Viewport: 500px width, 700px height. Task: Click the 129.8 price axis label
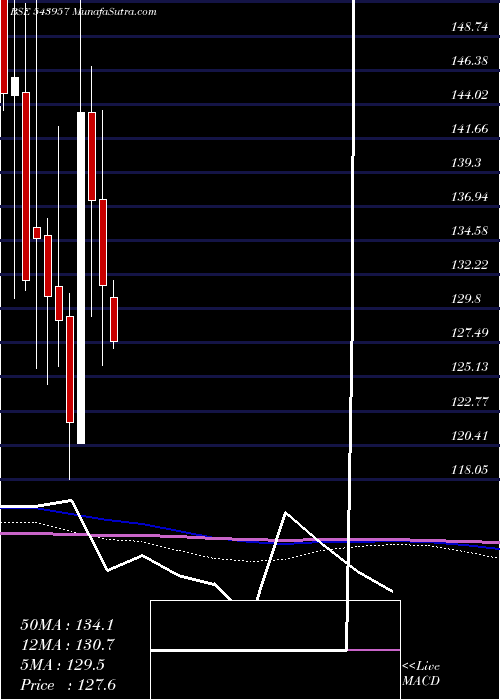click(x=467, y=299)
